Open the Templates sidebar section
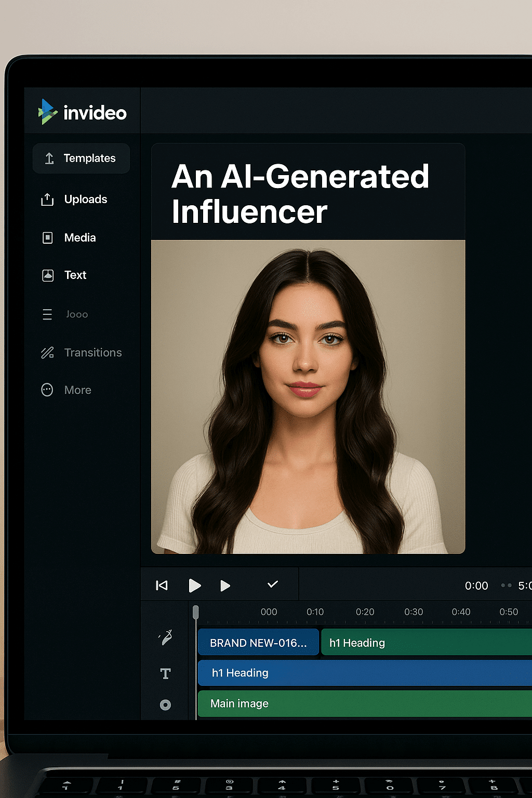Screen dimensions: 532x798 (81, 158)
